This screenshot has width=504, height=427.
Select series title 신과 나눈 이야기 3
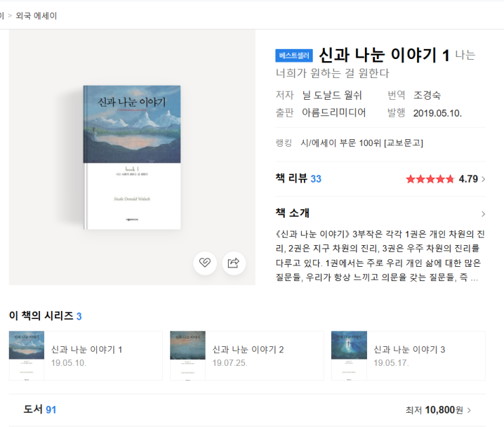tap(409, 350)
